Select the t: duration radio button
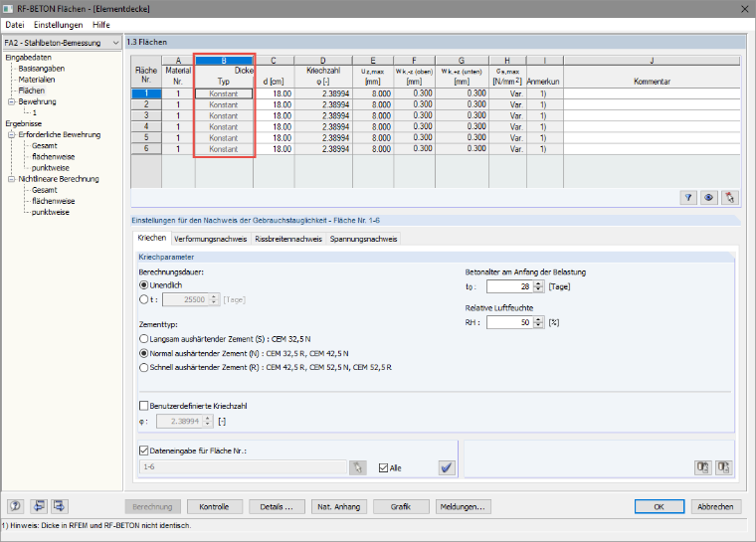 (143, 299)
